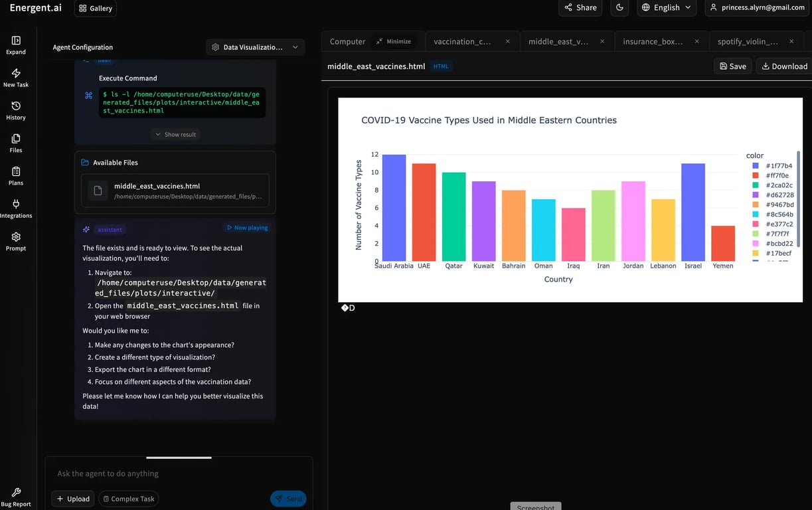Toggle legend swatch #17becf
812x510 pixels.
coord(756,253)
